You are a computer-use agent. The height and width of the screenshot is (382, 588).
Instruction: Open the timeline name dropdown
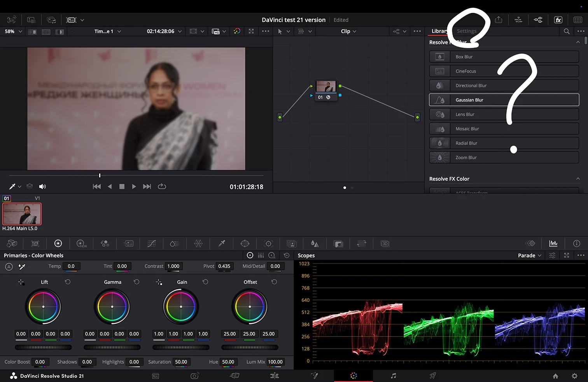(x=108, y=32)
